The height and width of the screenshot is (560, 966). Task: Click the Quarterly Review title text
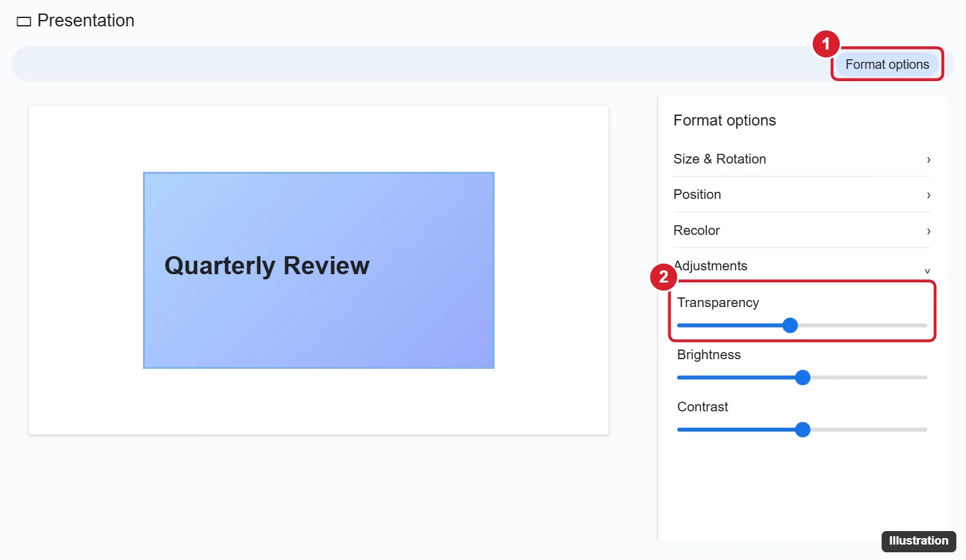coord(267,266)
